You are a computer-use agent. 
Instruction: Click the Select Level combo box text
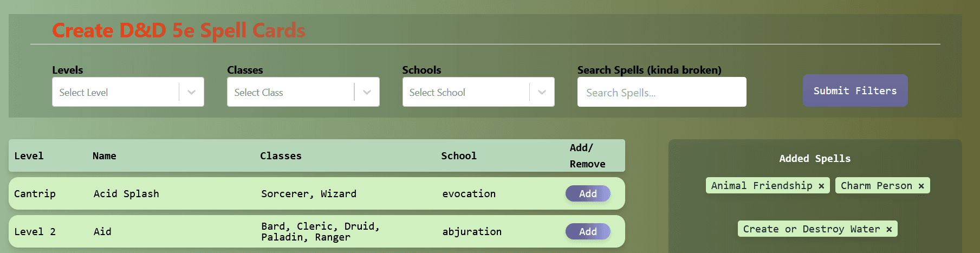[x=84, y=93]
